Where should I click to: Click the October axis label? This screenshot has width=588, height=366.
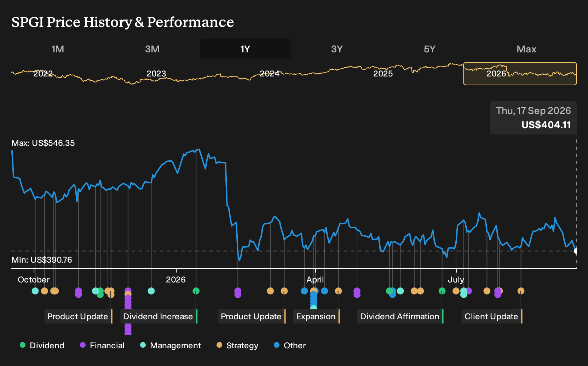34,280
